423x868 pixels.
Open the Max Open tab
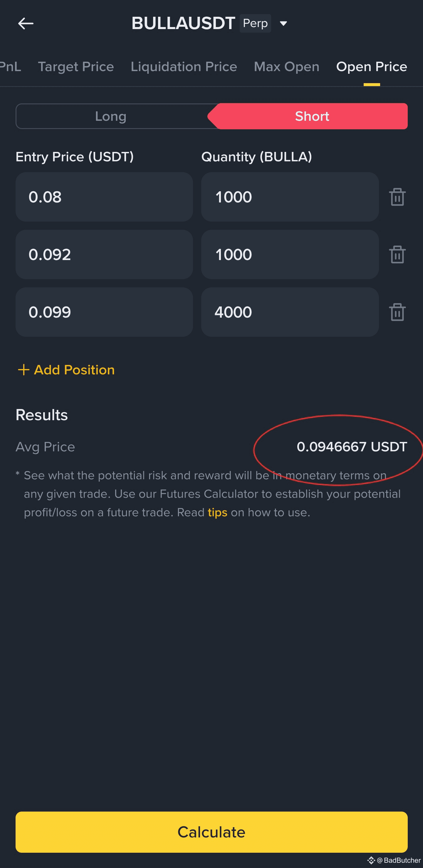tap(286, 67)
